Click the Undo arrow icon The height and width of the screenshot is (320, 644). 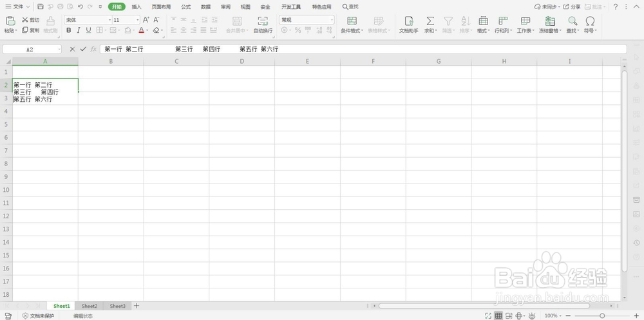click(80, 6)
